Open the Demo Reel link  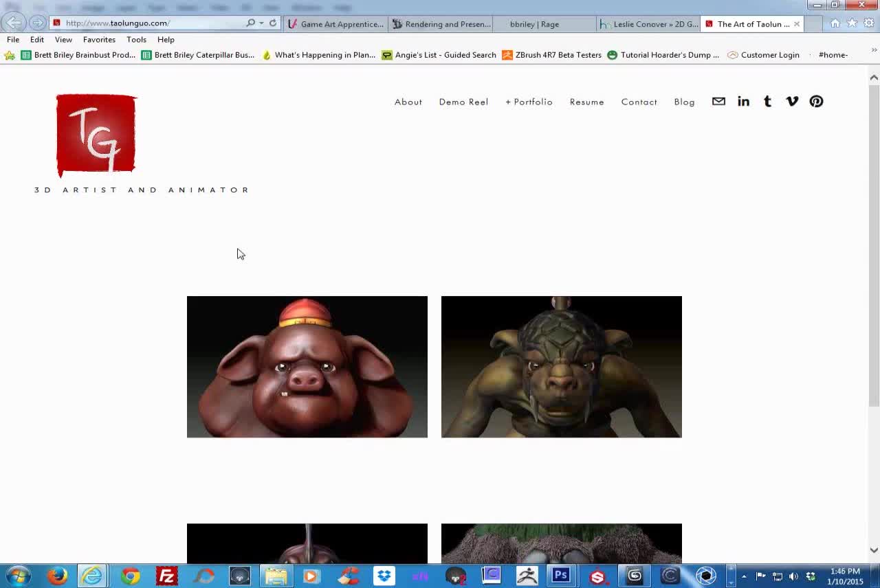463,102
